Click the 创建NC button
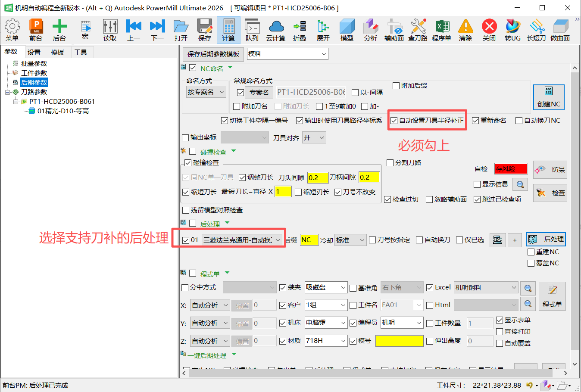Screen dimensions: 581x392 (x=549, y=97)
